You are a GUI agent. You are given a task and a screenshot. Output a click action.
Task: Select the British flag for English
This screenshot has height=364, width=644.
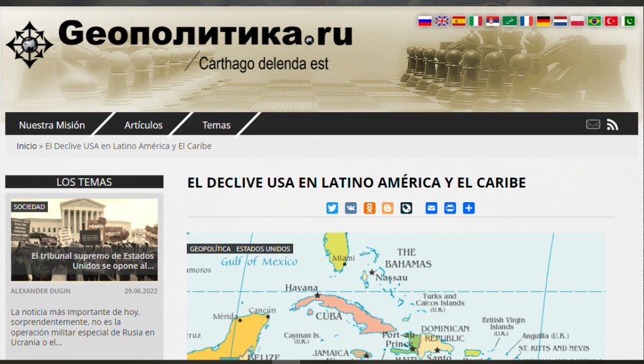point(442,21)
